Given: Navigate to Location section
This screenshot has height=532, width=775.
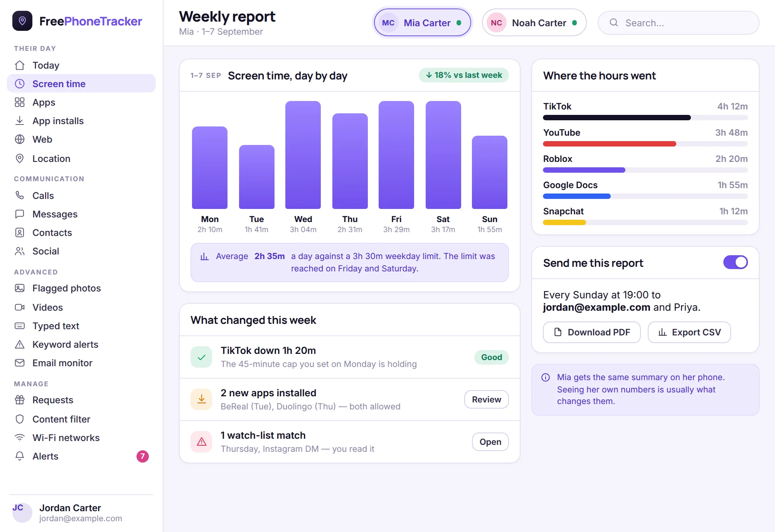Looking at the screenshot, I should coord(81,158).
